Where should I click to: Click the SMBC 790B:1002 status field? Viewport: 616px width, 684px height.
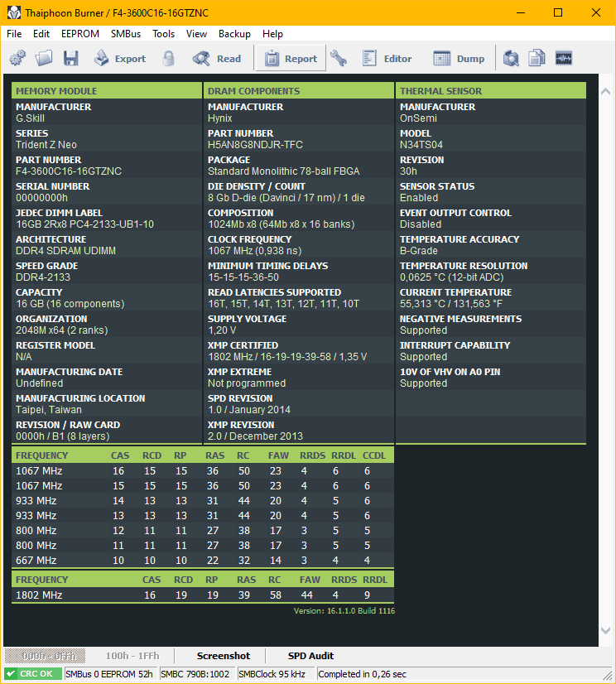[197, 674]
